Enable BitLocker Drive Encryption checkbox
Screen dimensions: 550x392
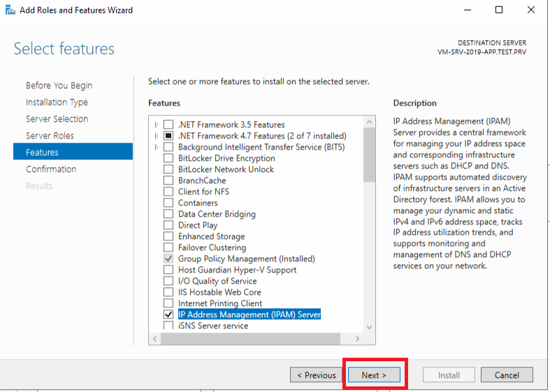pos(168,158)
